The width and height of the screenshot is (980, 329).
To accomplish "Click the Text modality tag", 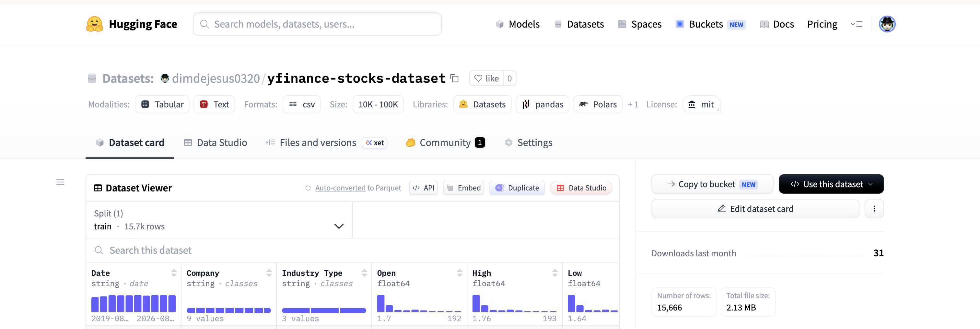I will tap(214, 104).
